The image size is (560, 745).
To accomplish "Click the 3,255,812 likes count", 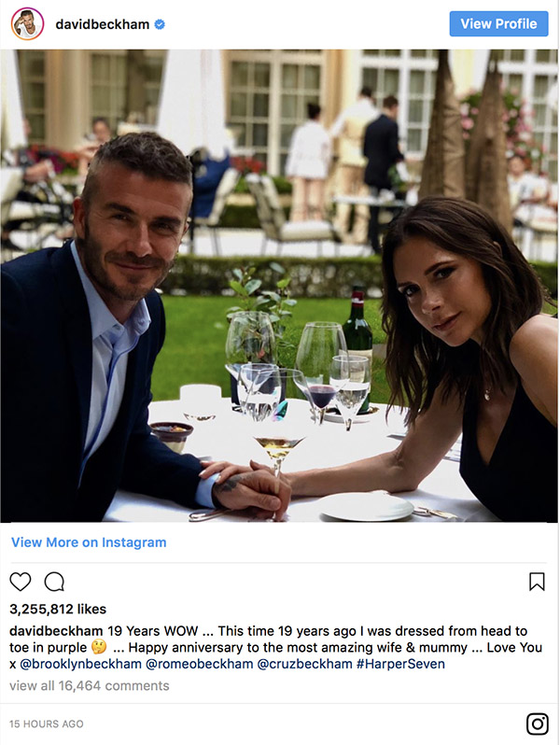I will coord(58,609).
